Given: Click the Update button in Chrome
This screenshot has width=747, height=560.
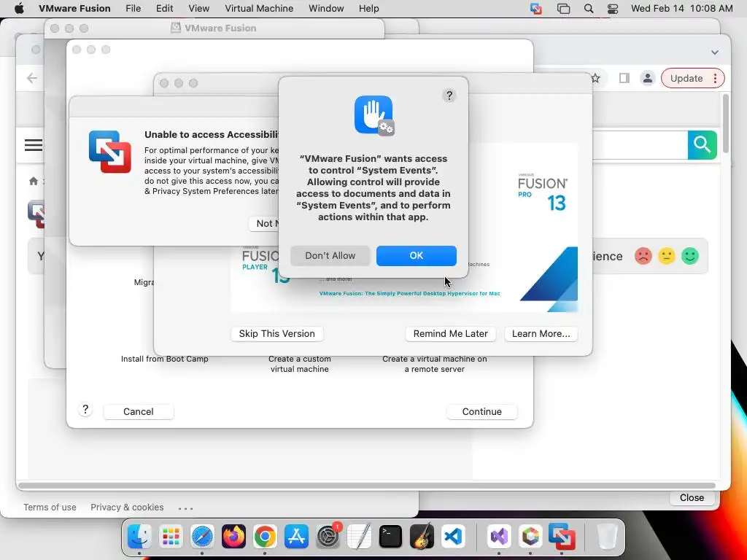Looking at the screenshot, I should pos(686,79).
